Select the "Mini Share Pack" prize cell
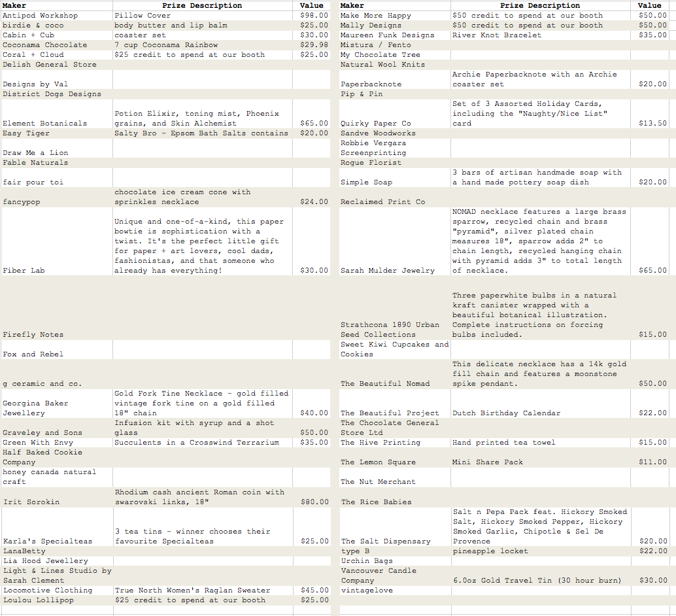 click(541, 457)
